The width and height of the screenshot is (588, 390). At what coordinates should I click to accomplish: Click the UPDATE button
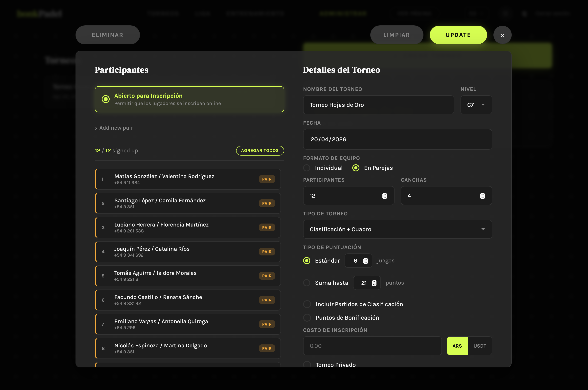[x=458, y=35]
